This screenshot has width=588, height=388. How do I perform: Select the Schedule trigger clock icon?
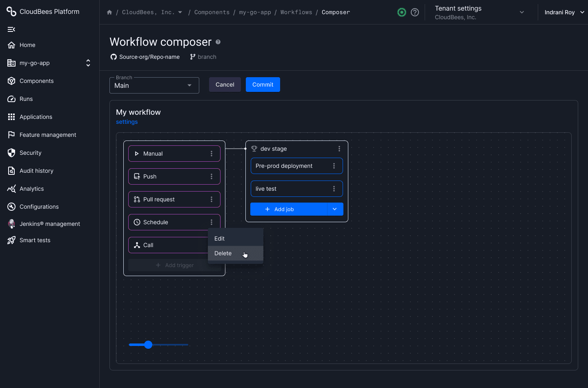(x=137, y=222)
